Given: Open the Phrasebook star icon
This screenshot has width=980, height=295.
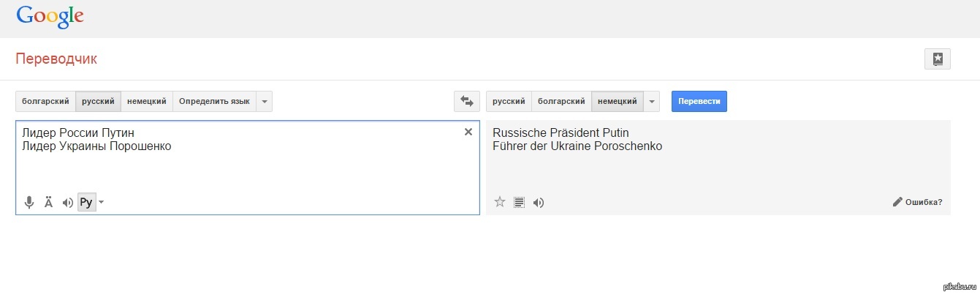Looking at the screenshot, I should (x=937, y=59).
